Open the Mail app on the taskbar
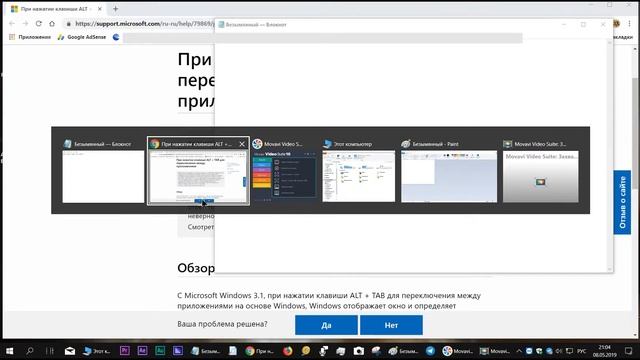 [x=70, y=351]
